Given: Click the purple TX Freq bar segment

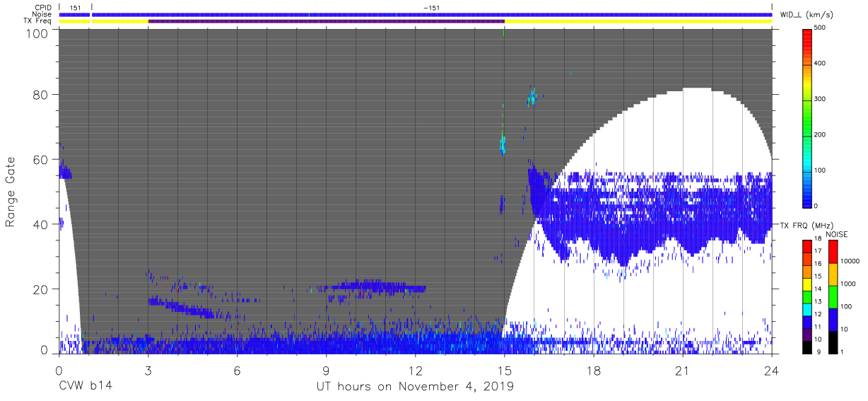Looking at the screenshot, I should (x=326, y=21).
